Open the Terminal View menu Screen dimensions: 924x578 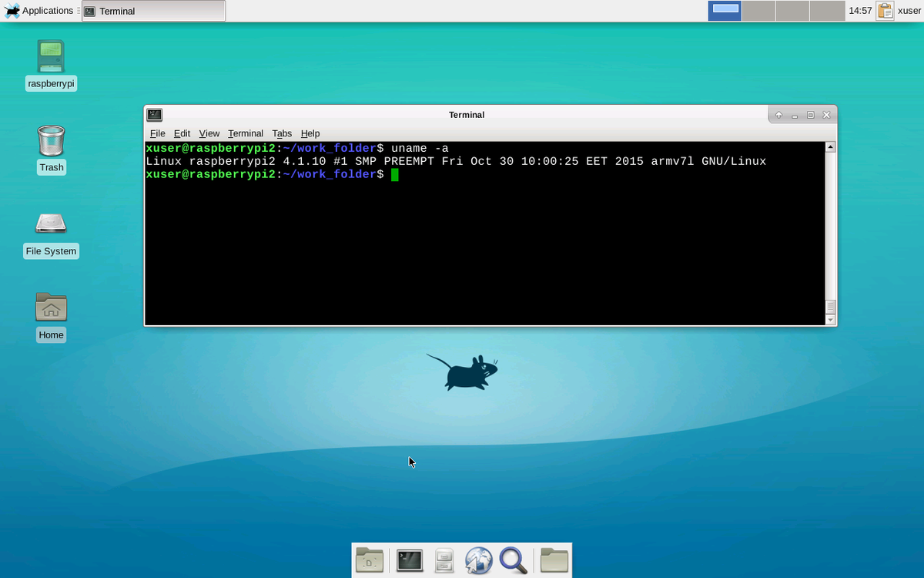point(209,133)
